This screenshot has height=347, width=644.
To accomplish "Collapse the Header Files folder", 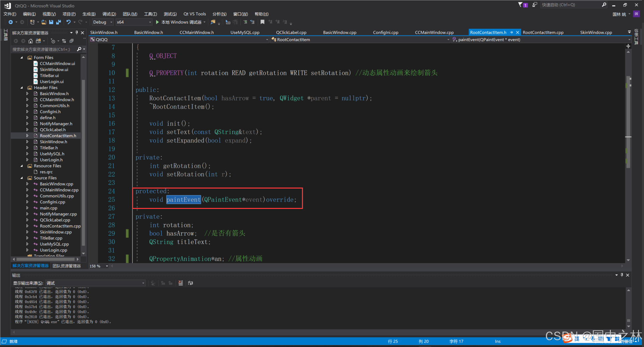I will coord(22,88).
